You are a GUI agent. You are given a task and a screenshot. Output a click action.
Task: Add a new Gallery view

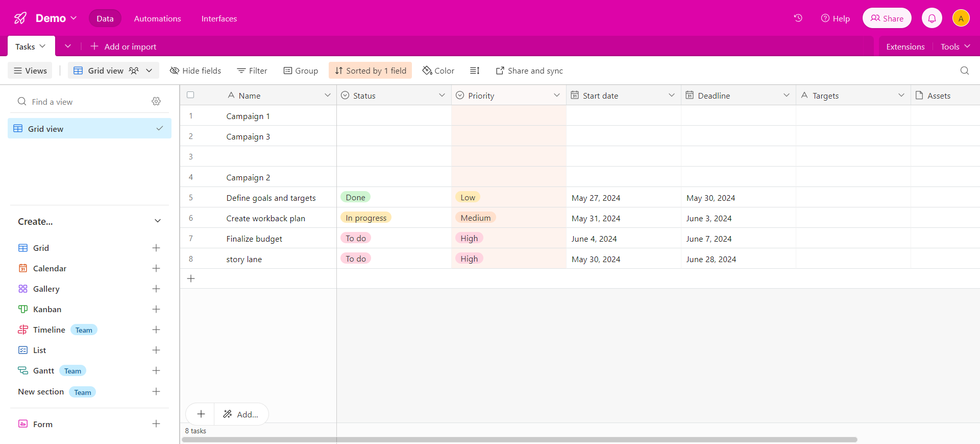tap(156, 289)
